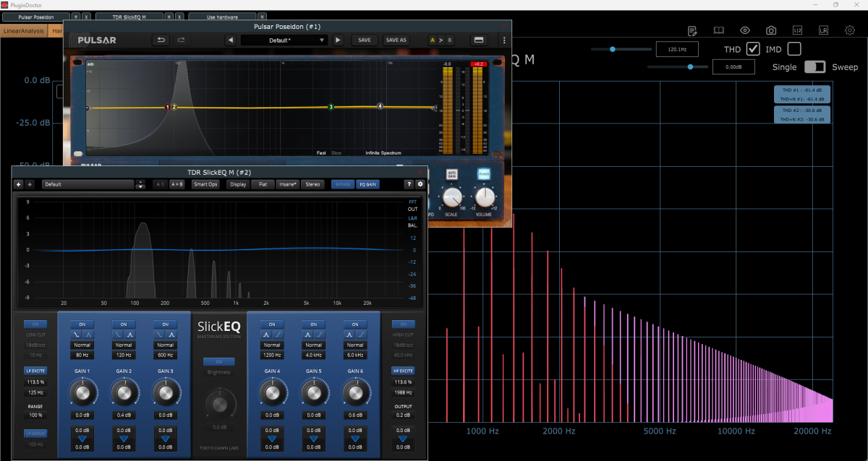Click the Pulsar Poseidon undo arrow
Viewport: 868px width, 461px height.
click(x=161, y=40)
